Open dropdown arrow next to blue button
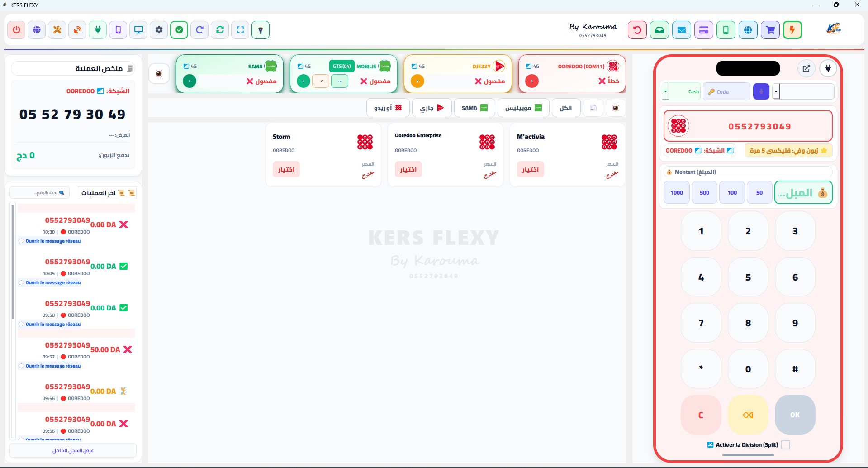868x468 pixels. tap(776, 91)
